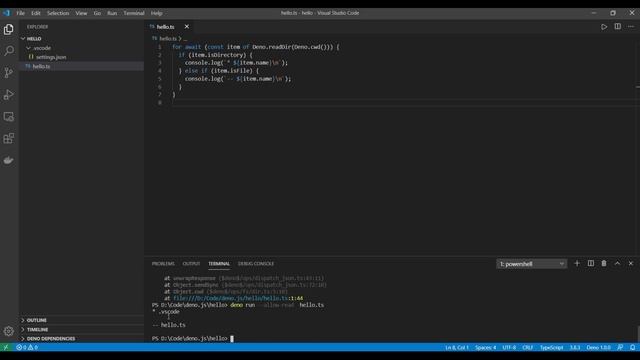Open the file link in terminal stack trace
The width and height of the screenshot is (640, 360).
[x=238, y=298]
